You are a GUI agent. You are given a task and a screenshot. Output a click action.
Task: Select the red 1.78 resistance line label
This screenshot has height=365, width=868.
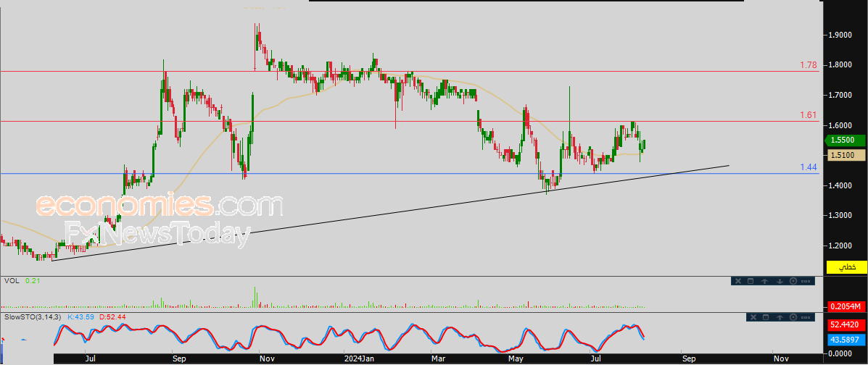(809, 65)
